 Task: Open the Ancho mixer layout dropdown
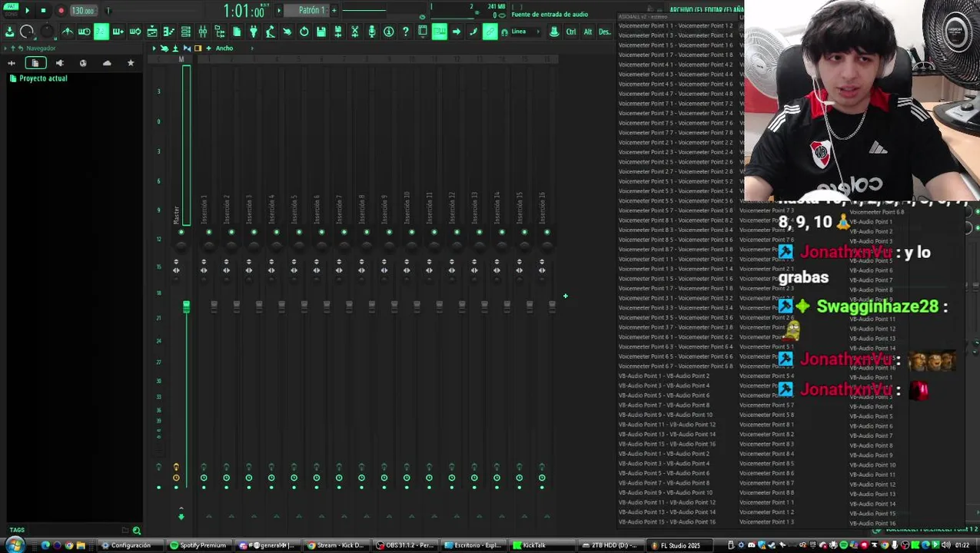pyautogui.click(x=224, y=48)
